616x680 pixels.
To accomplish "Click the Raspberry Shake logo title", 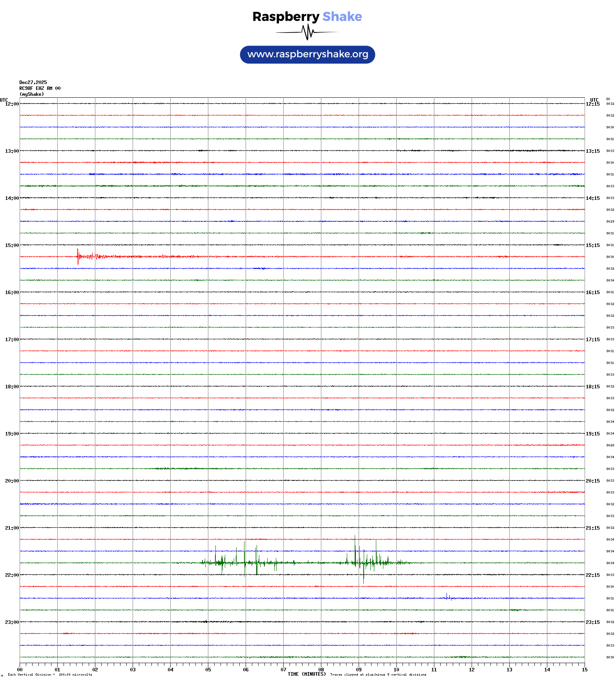I will coord(307,16).
